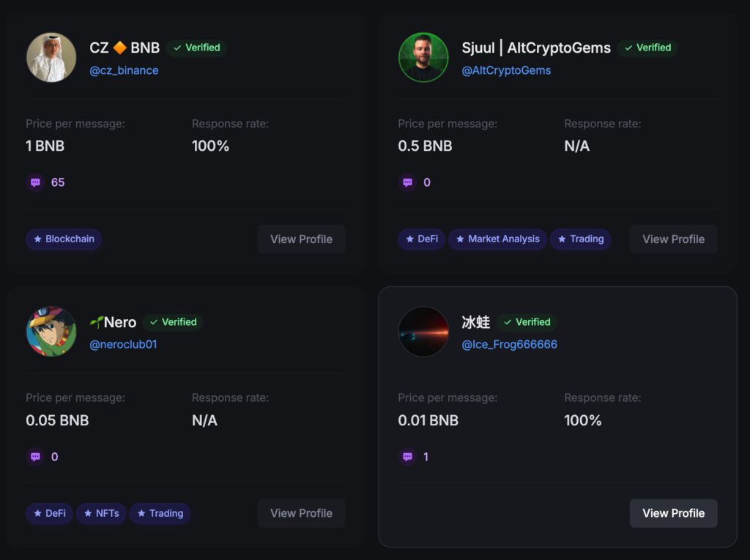Open the @cz_binance handle link
Viewport: 750px width, 560px height.
tap(124, 70)
